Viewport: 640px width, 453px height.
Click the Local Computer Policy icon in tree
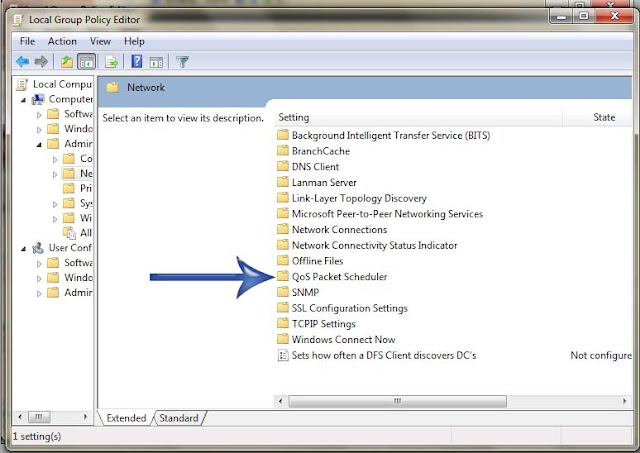[22, 84]
